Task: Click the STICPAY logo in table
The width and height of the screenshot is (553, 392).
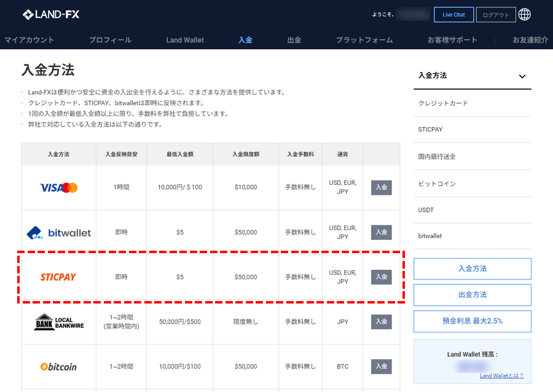Action: click(x=58, y=277)
